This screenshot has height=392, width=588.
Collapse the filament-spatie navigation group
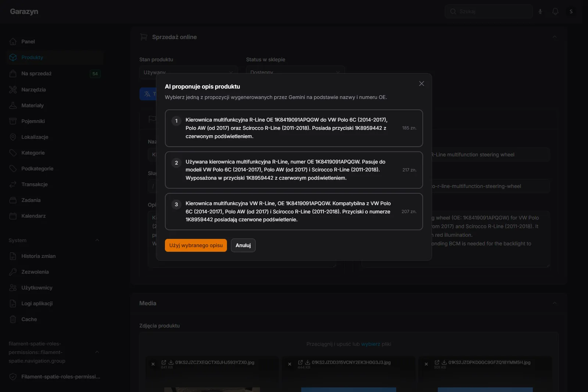97,352
